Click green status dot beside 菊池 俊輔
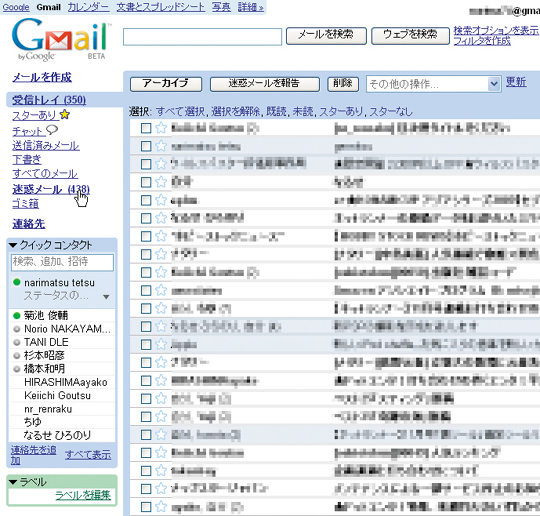 click(17, 315)
